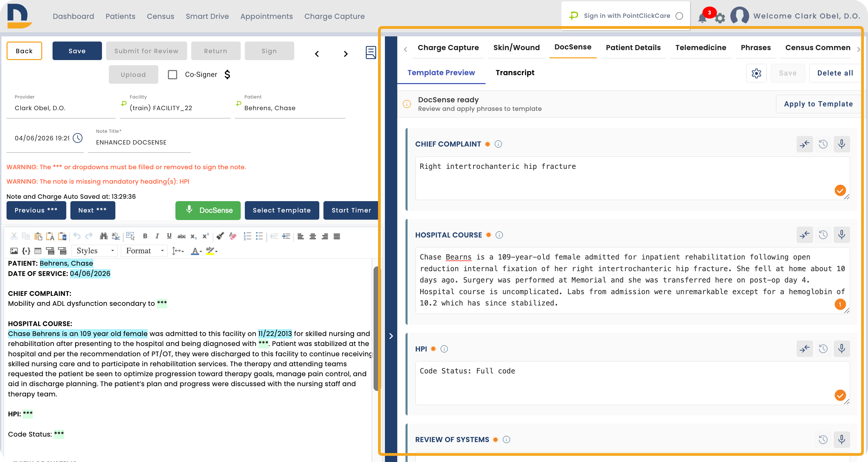Click the Copy Formatting brush icon
The height and width of the screenshot is (462, 868).
(x=220, y=236)
